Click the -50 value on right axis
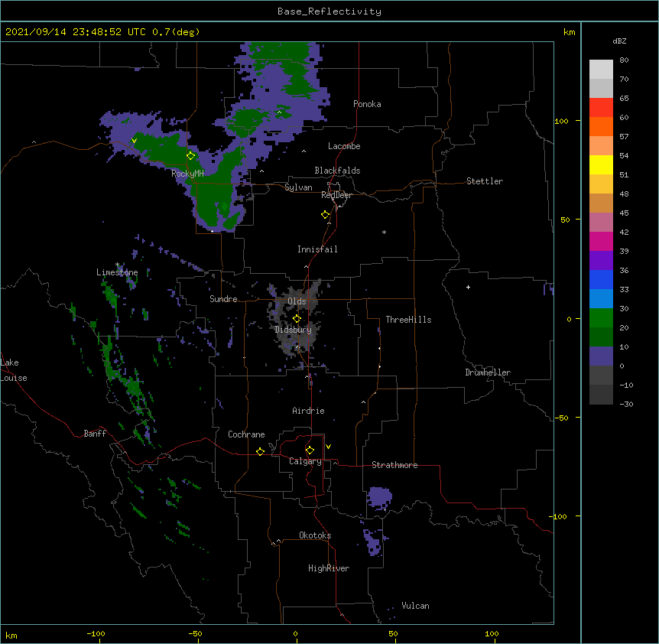The image size is (659, 644). pos(561,418)
